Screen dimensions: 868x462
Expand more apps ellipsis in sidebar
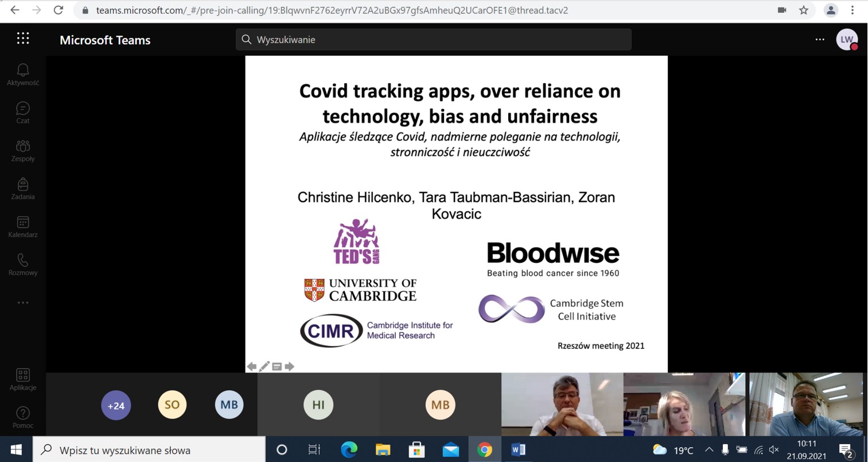pyautogui.click(x=23, y=302)
